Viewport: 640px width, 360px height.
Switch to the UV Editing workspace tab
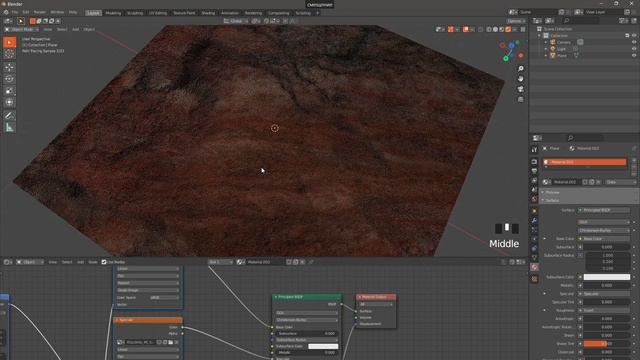[x=158, y=13]
